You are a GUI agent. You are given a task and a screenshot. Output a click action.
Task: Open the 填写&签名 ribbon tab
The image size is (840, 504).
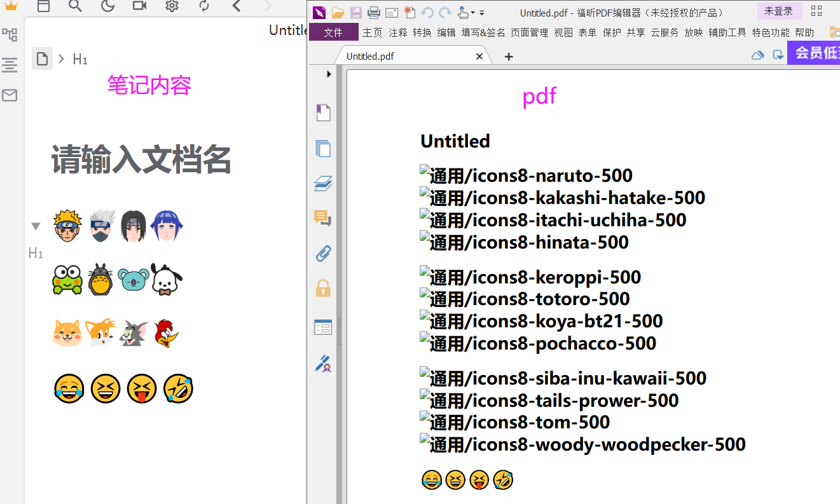(x=483, y=32)
